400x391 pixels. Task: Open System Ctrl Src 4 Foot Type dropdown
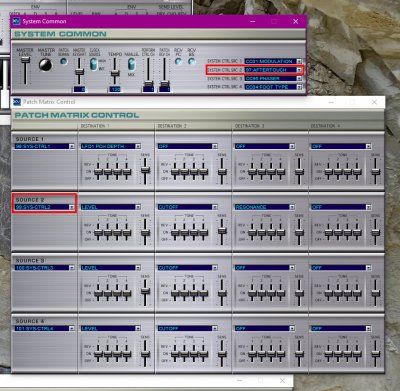[x=273, y=87]
